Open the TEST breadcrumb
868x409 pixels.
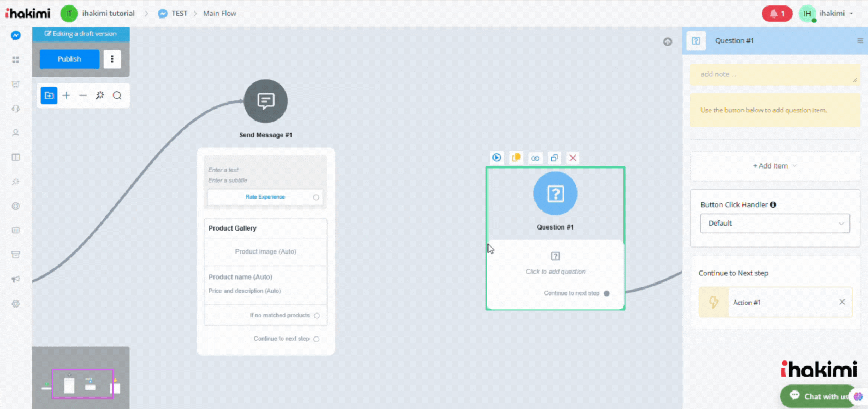click(x=179, y=14)
